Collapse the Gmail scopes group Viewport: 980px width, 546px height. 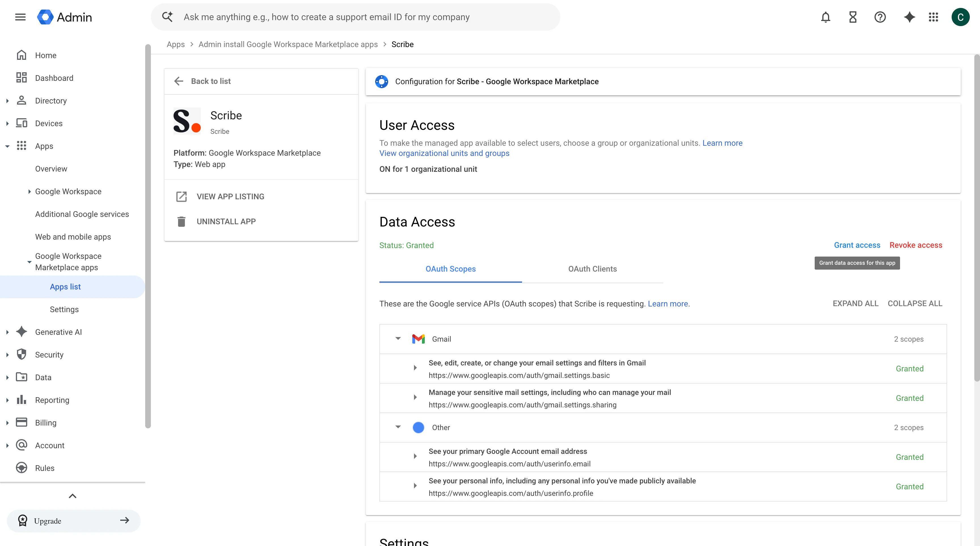coord(398,338)
